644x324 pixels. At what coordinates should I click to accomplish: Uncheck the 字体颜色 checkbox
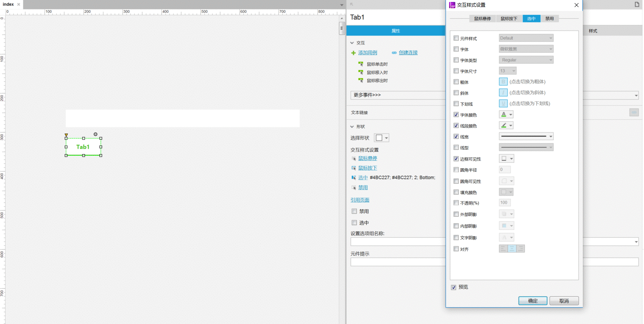(456, 115)
